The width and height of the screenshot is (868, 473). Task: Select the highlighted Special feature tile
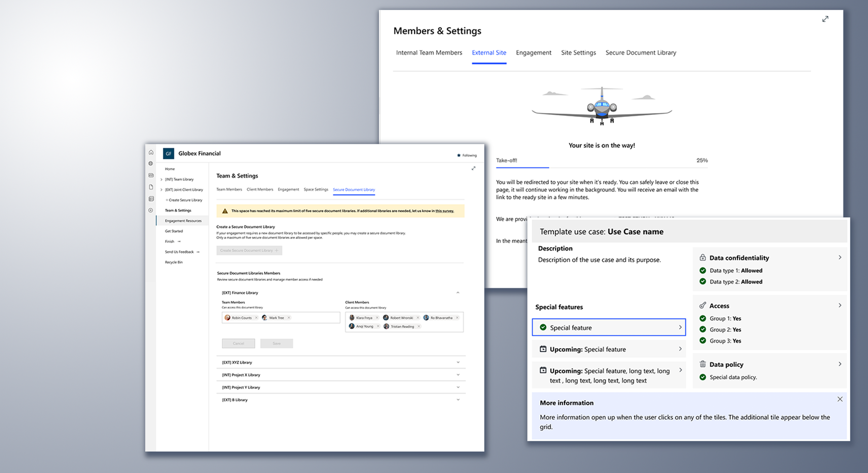pyautogui.click(x=608, y=328)
